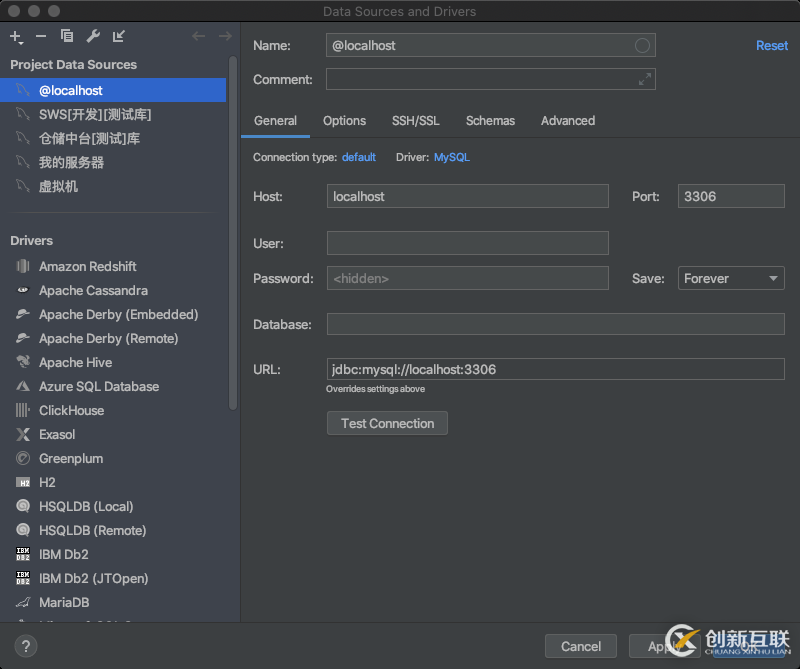800x669 pixels.
Task: Click the IBM Db2 driver icon
Action: click(23, 554)
